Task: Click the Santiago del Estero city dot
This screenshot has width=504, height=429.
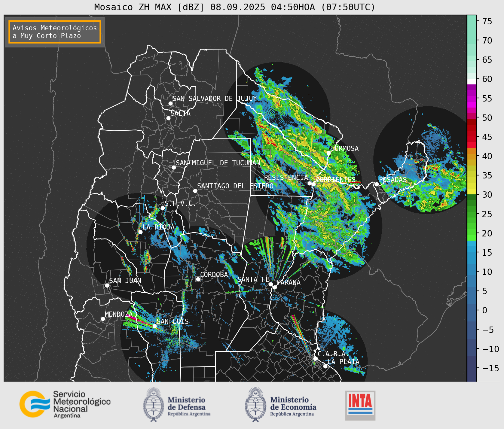Action: coord(195,191)
